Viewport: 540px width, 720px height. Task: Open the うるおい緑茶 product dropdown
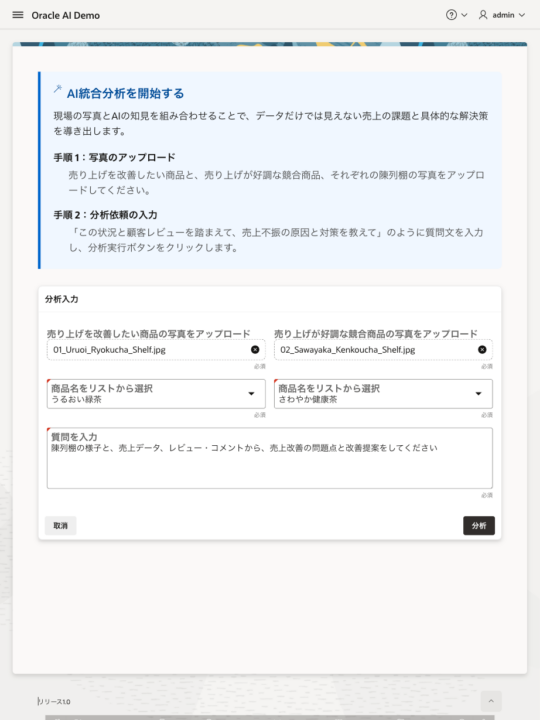point(156,394)
